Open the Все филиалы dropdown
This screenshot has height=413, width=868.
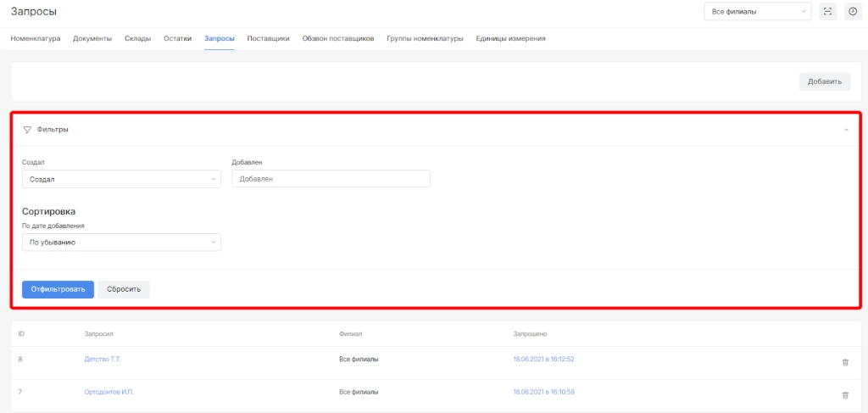[757, 12]
